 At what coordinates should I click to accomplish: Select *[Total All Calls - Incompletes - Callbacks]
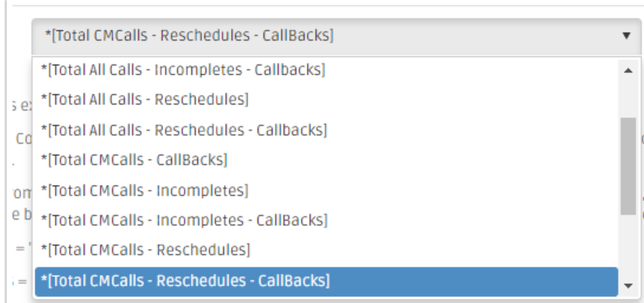(x=326, y=70)
